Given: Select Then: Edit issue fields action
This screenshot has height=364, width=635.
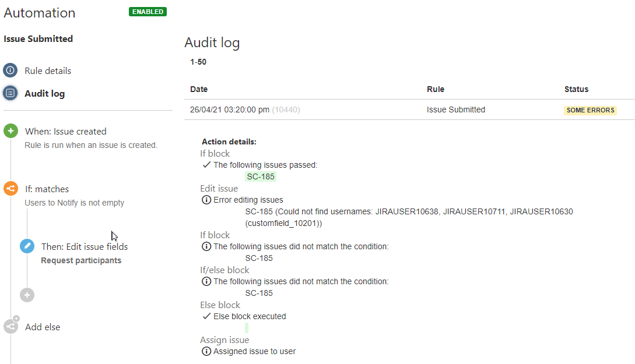Looking at the screenshot, I should tap(85, 247).
